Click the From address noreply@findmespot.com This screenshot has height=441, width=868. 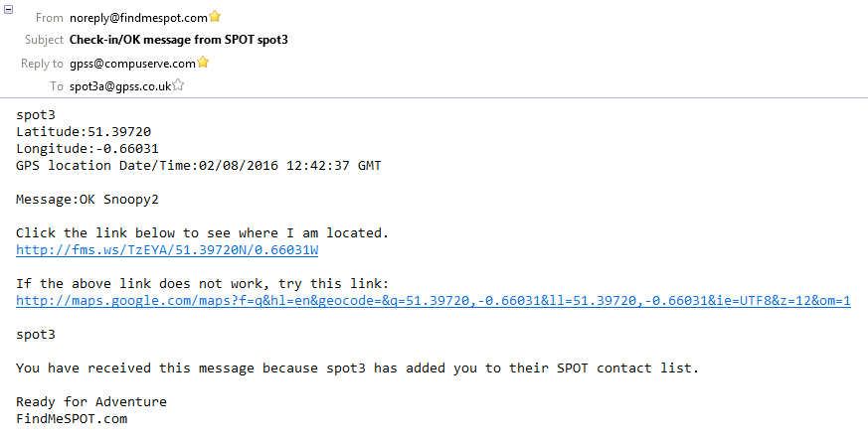[138, 17]
